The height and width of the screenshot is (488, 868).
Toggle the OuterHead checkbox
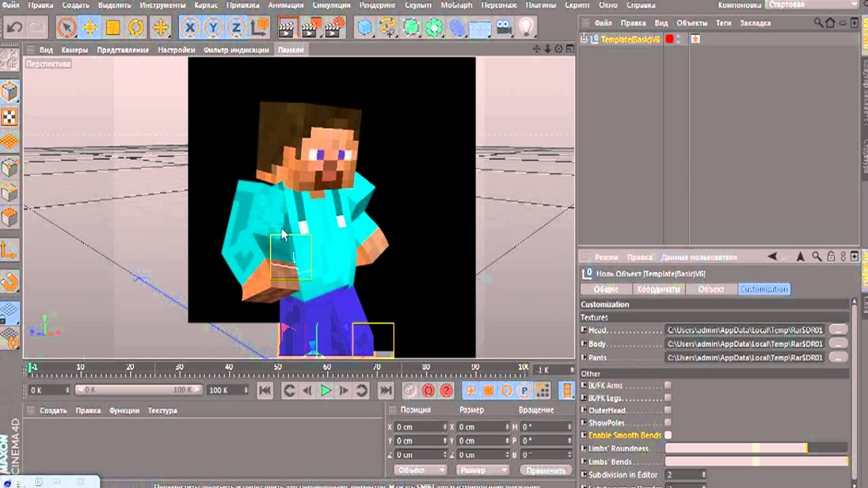668,410
